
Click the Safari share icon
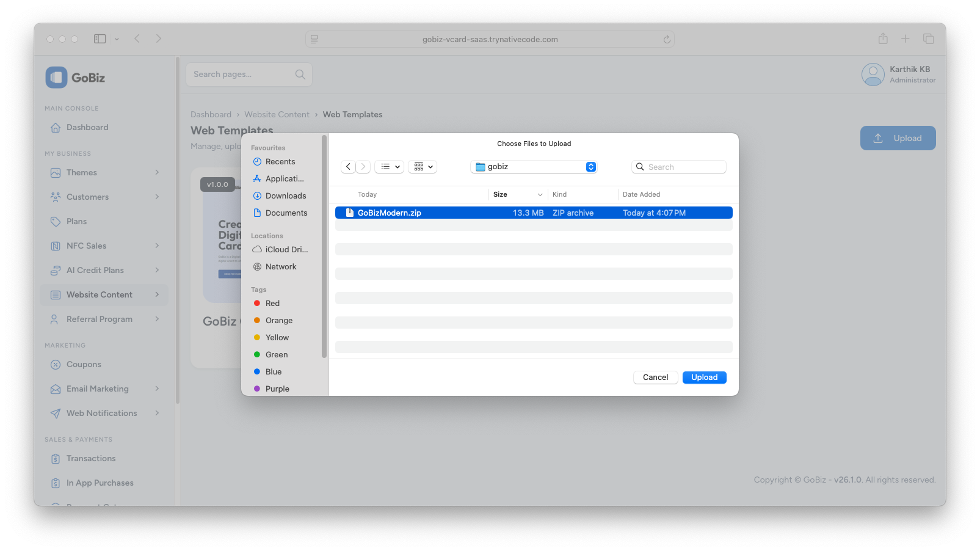pos(883,38)
